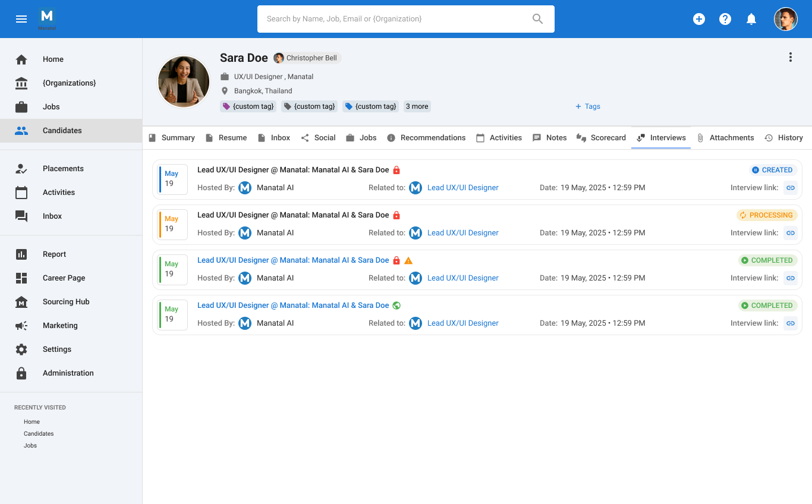
Task: Open Marketing in sidebar
Action: (71, 326)
